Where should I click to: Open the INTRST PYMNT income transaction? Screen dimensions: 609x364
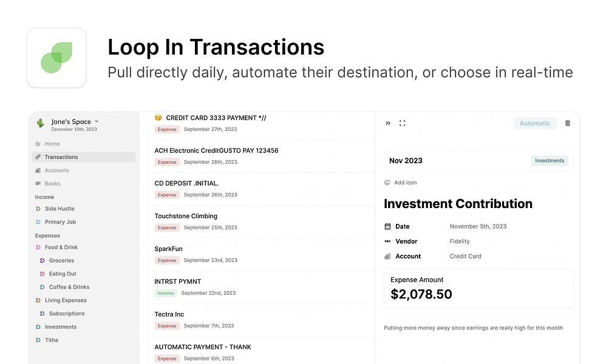[178, 281]
